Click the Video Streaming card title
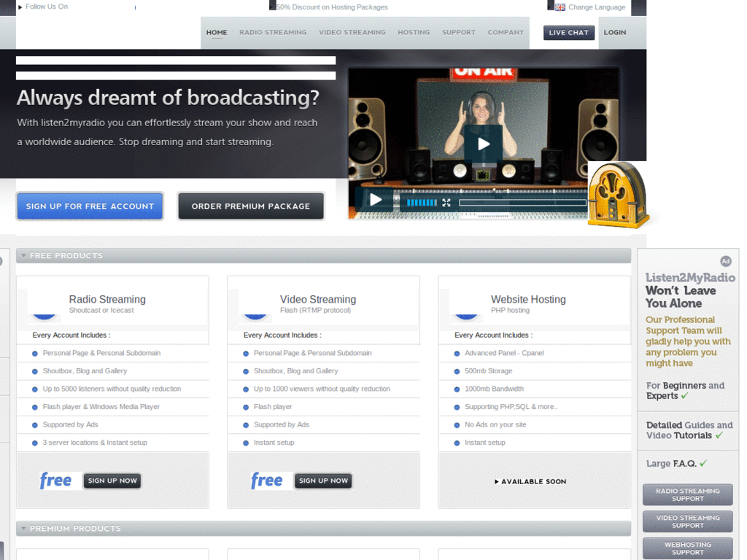Screen dimensions: 747x560 coord(318,299)
